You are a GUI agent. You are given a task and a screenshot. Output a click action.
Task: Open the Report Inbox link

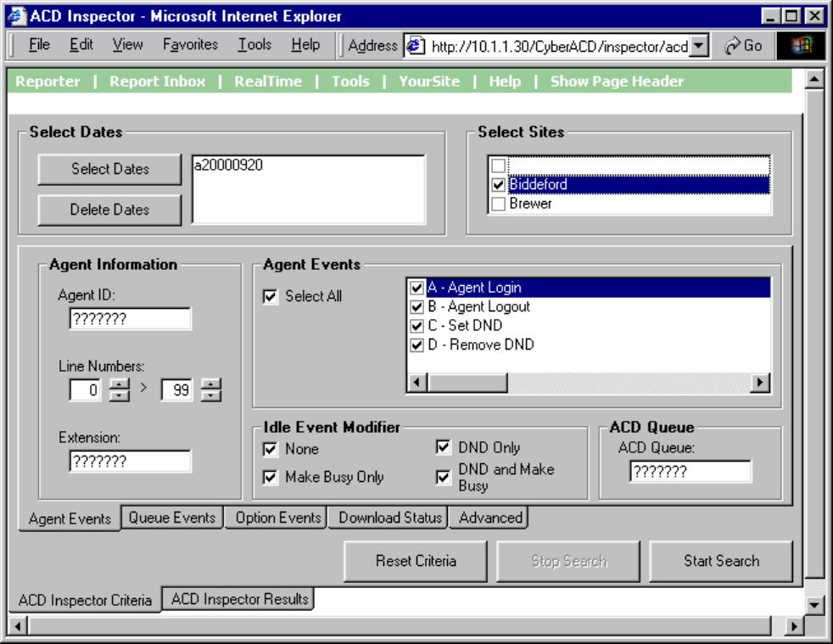157,81
